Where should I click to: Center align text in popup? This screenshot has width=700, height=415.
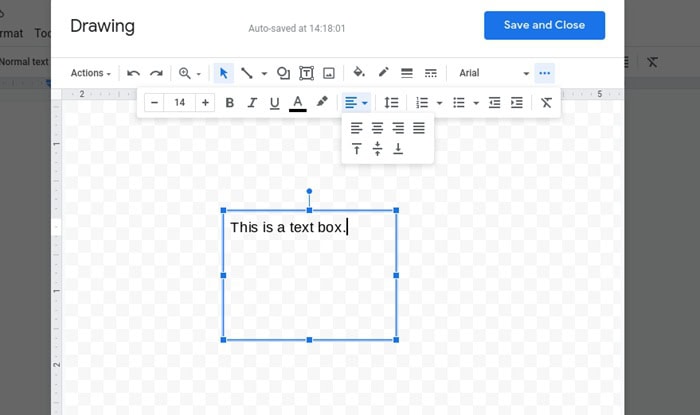click(377, 129)
